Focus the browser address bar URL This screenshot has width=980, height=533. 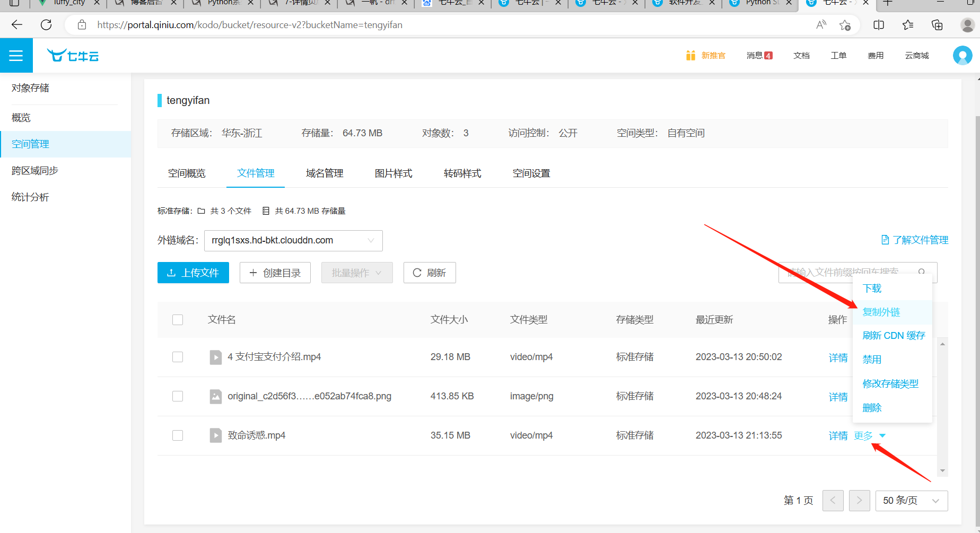pos(250,25)
